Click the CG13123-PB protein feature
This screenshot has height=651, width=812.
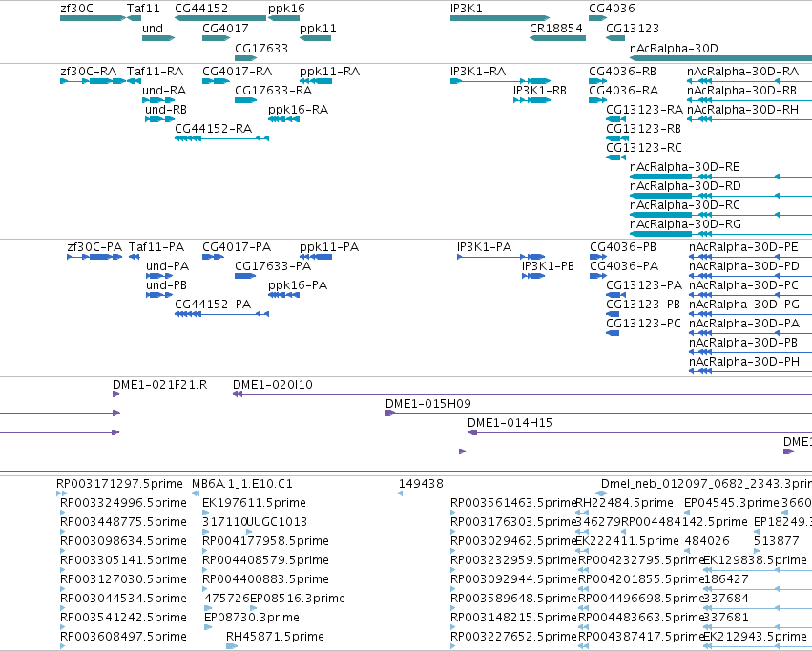click(613, 314)
